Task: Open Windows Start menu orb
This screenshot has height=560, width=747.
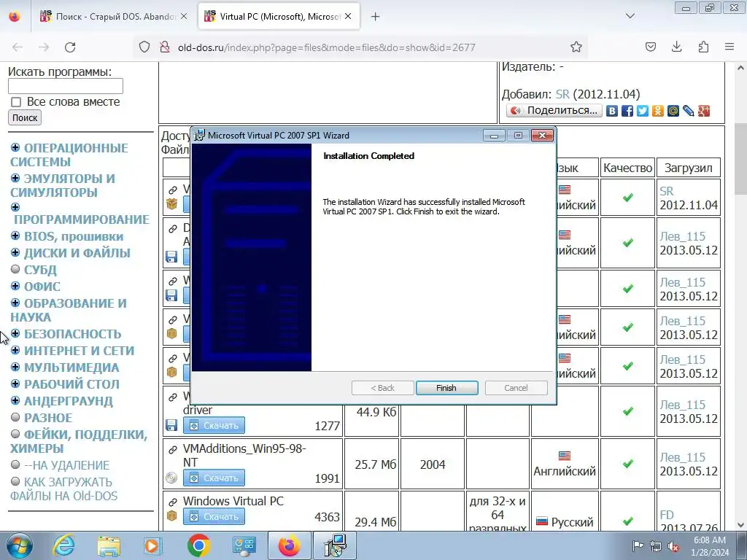Action: coord(18,545)
